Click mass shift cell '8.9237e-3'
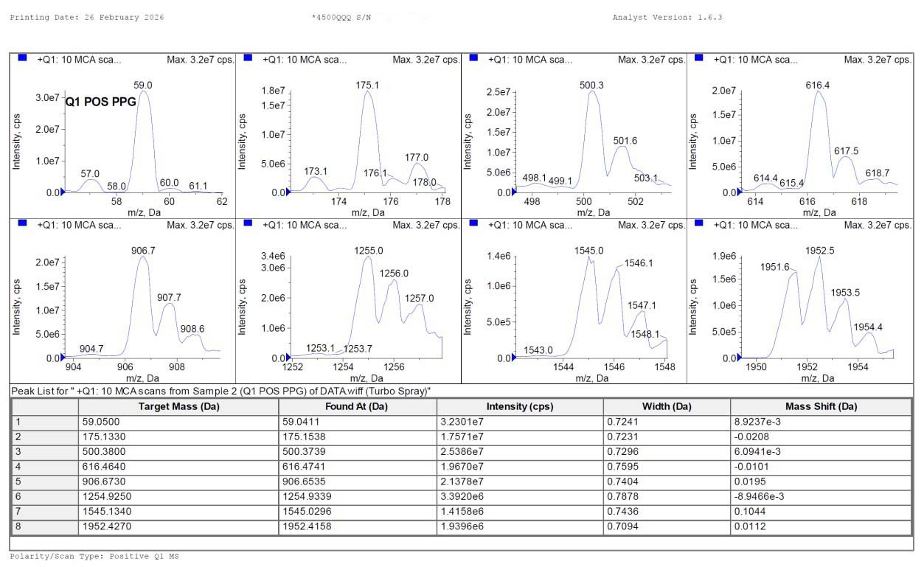Viewport: 924px width, 567px height. [821, 422]
